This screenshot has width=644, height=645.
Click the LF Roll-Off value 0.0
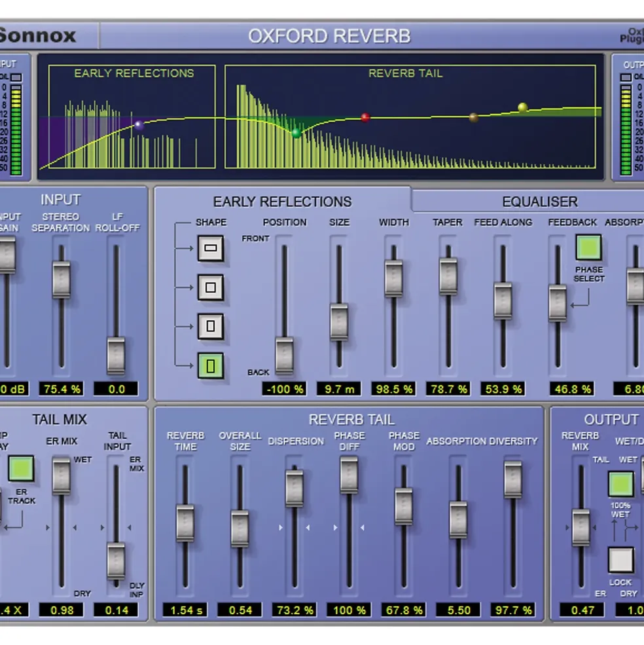tap(116, 389)
